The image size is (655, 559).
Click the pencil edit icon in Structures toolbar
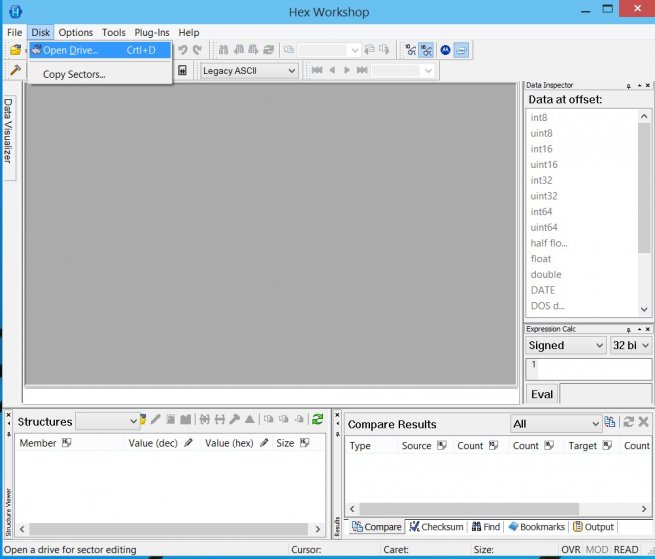click(155, 419)
